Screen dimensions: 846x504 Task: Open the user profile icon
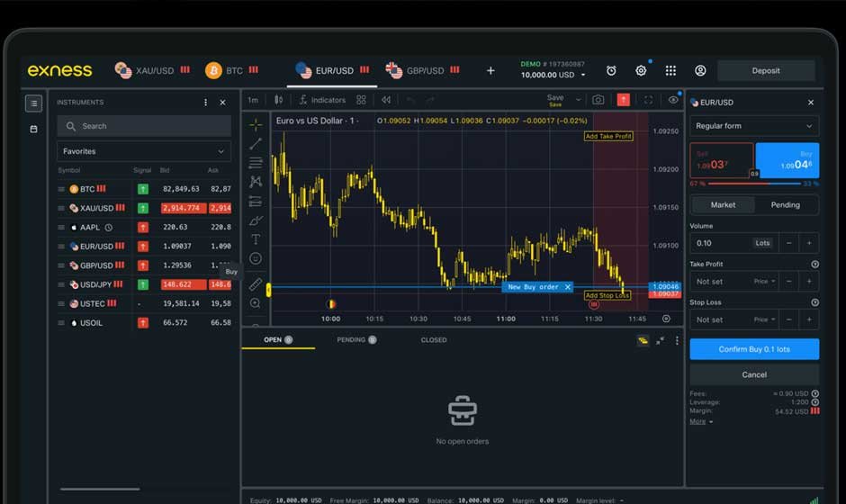(700, 71)
